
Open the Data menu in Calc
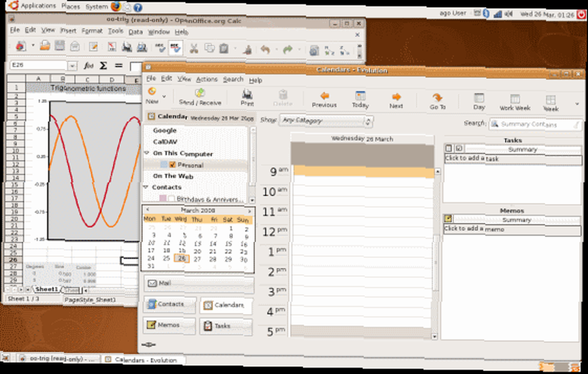(135, 32)
